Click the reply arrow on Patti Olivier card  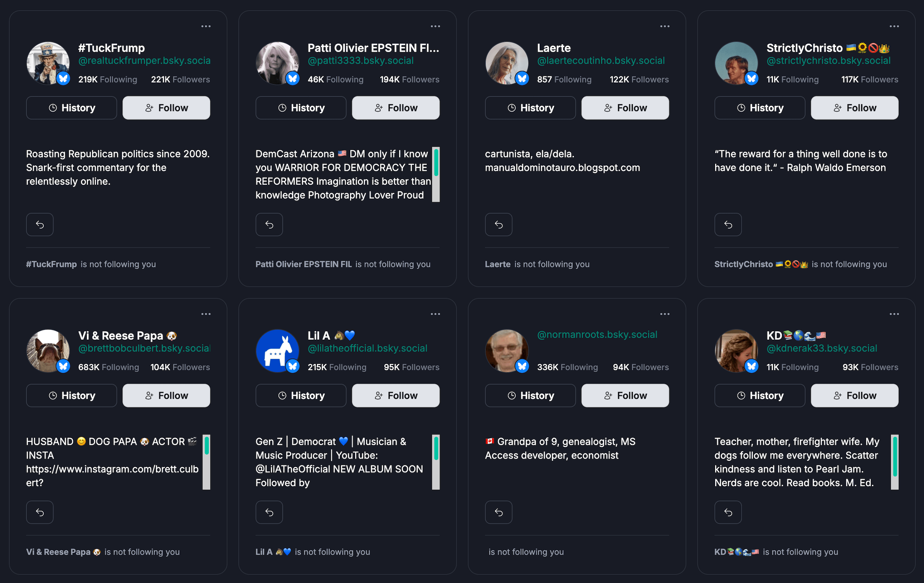coord(269,224)
